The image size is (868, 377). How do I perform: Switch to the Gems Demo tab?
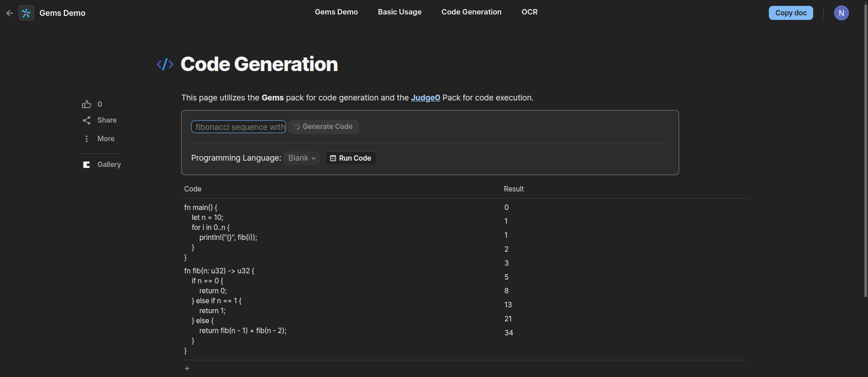[x=336, y=12]
